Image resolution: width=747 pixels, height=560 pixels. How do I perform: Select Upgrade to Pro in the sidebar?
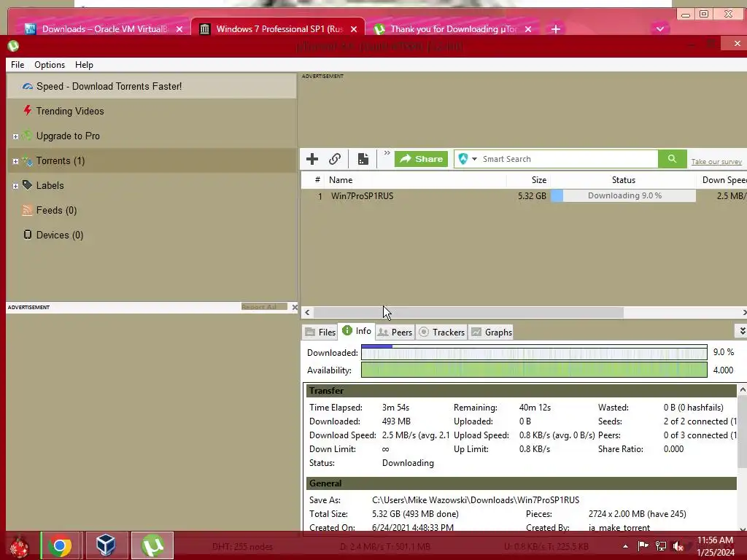point(68,136)
